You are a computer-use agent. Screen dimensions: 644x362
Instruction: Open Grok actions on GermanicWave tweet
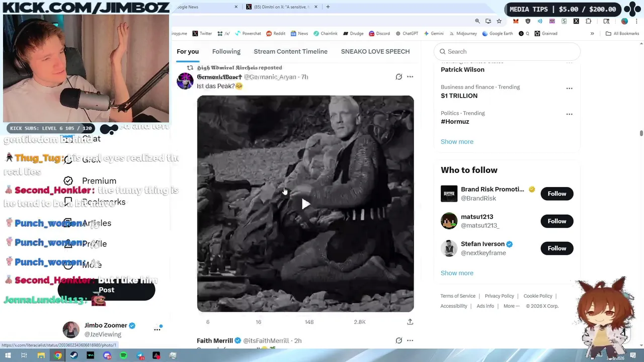398,77
